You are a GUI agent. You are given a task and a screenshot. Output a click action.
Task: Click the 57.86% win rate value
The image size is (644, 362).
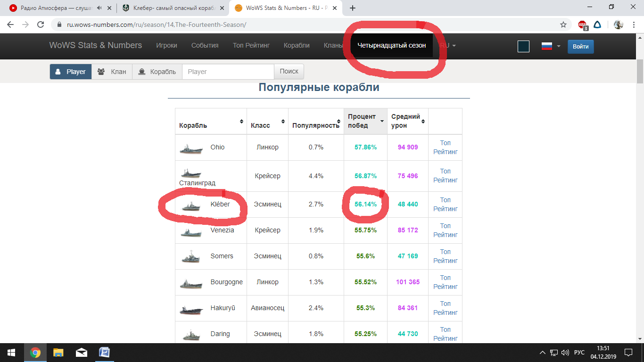366,148
